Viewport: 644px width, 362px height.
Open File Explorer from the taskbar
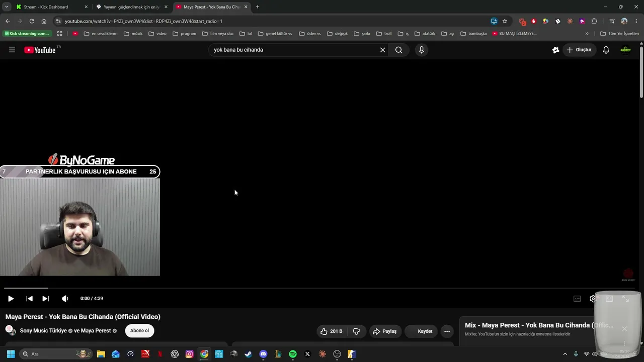[x=101, y=354]
